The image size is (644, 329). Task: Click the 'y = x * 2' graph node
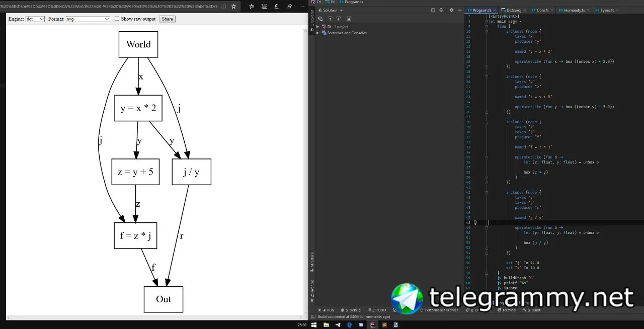pyautogui.click(x=138, y=108)
